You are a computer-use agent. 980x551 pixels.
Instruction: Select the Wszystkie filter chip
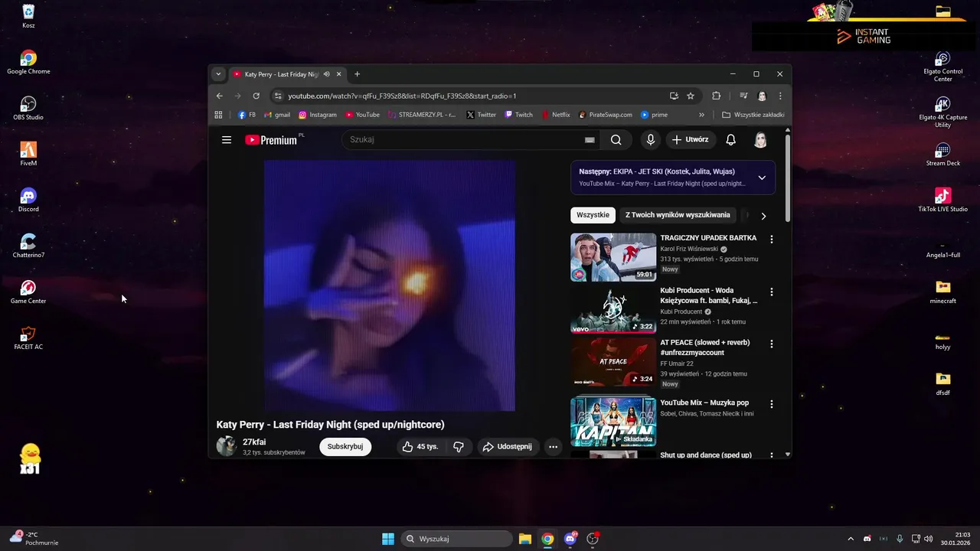tap(593, 215)
